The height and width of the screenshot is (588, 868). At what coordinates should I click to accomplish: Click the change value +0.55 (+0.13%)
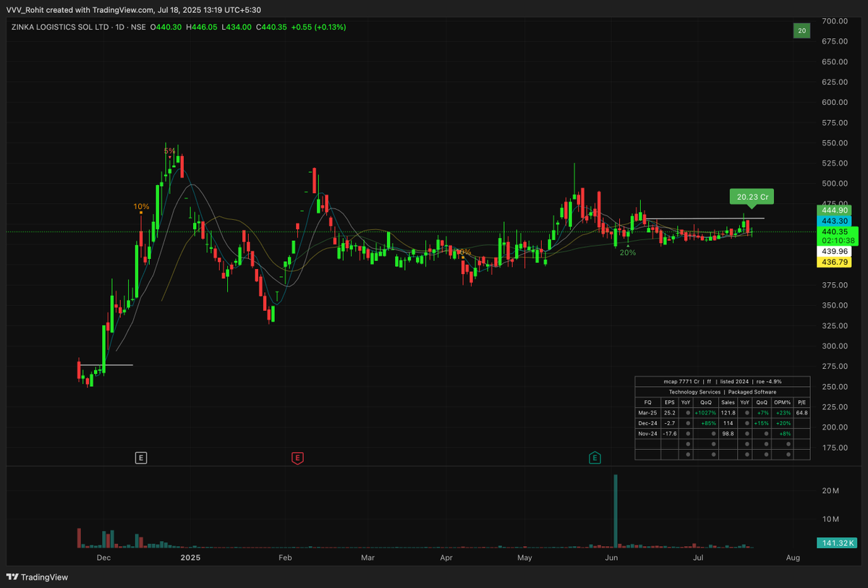pos(318,27)
